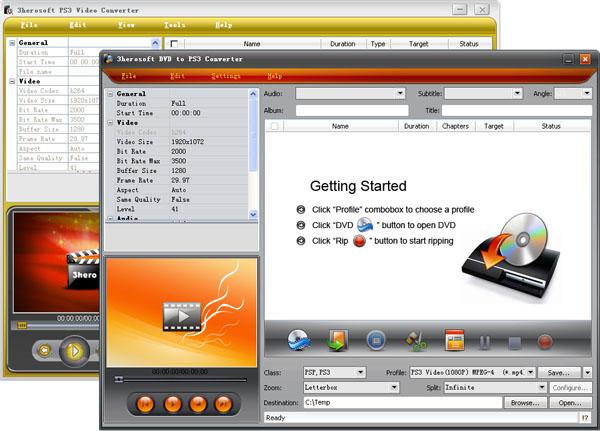Click the film-and-scissors clip toolbar icon
600x431 pixels.
[x=416, y=341]
